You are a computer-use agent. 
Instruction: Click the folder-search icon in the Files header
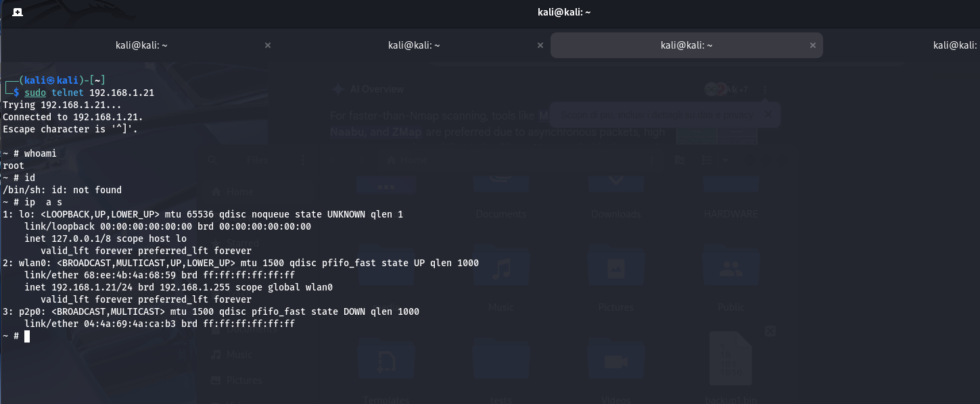tap(680, 160)
